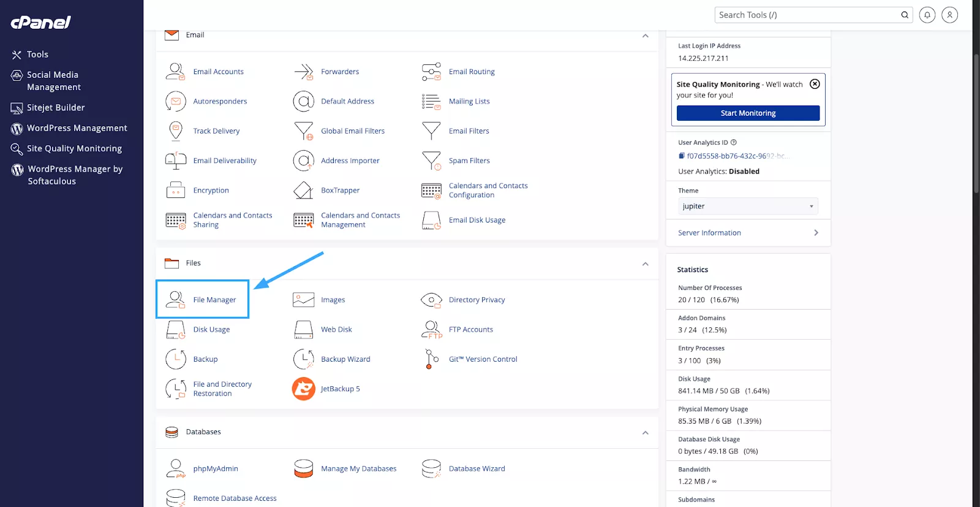The height and width of the screenshot is (507, 980).
Task: Click the Start Monitoring button
Action: tap(748, 113)
